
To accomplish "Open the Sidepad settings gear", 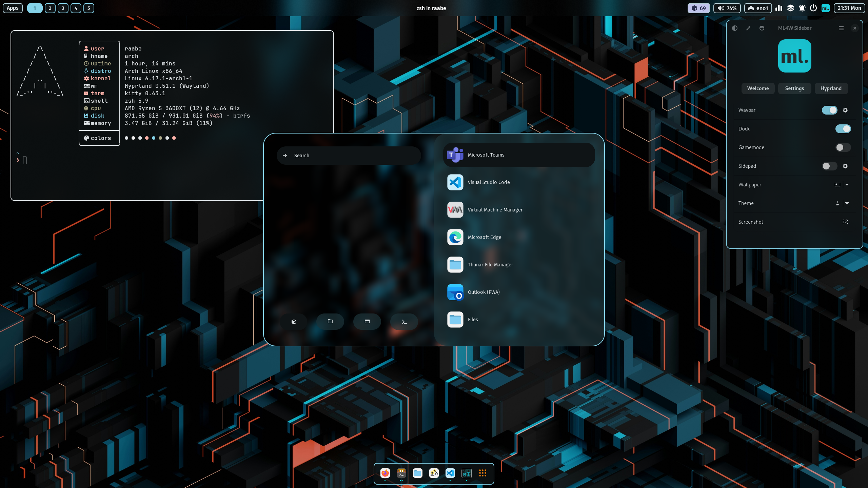I will click(x=845, y=166).
